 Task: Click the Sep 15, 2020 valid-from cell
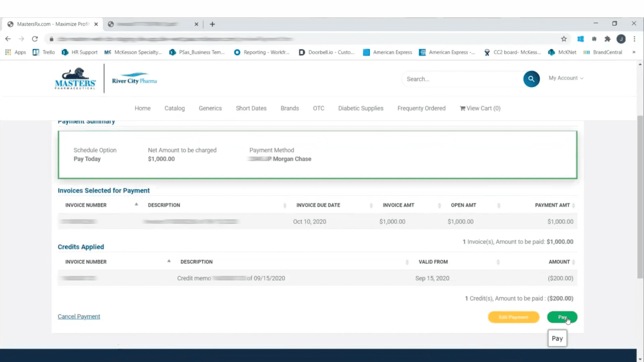pos(432,278)
